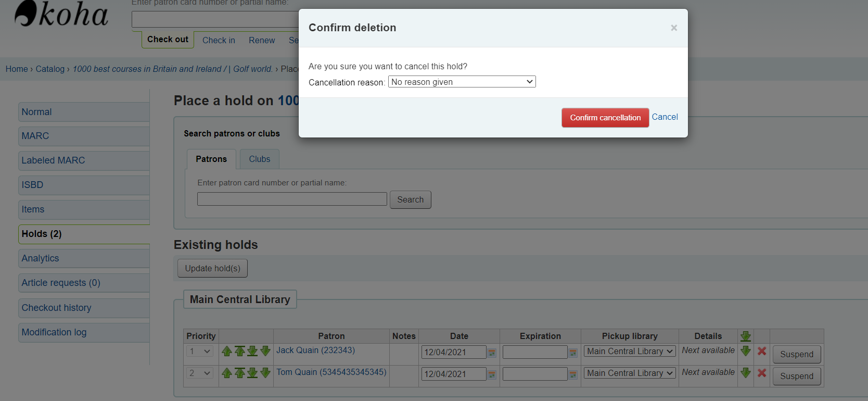Suspend Jack Quain's hold
Viewport: 868px width, 401px height.
pos(797,354)
